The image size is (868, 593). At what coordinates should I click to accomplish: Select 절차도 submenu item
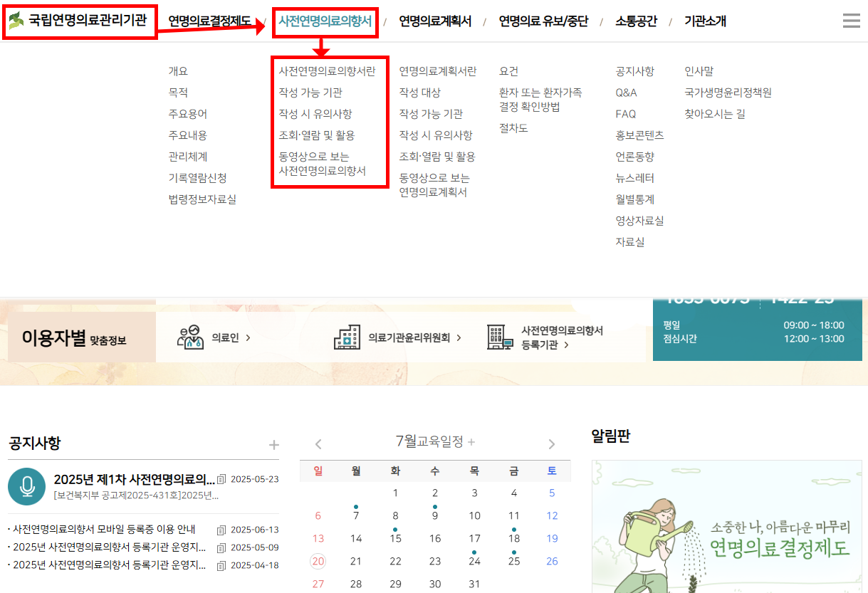[x=513, y=128]
